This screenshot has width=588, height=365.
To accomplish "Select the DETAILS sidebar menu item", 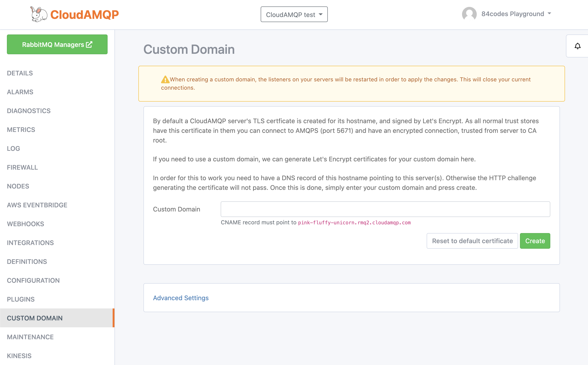I will click(x=20, y=72).
